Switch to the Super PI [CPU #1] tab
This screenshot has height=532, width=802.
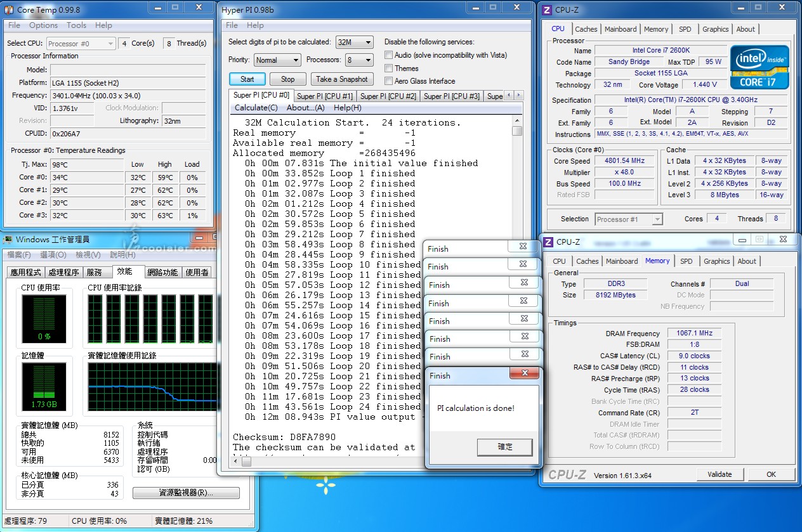click(x=325, y=96)
